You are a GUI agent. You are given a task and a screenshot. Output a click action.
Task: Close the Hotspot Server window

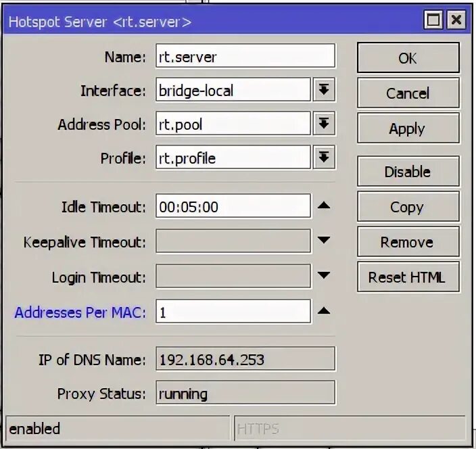click(x=456, y=20)
